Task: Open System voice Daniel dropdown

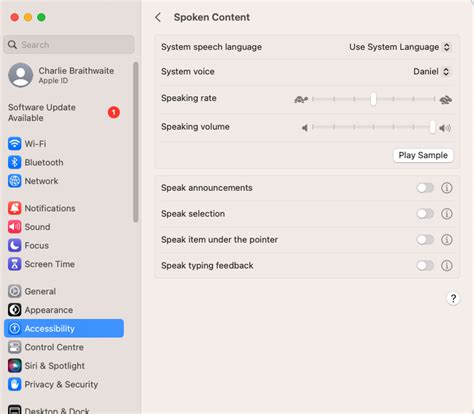Action: click(432, 72)
